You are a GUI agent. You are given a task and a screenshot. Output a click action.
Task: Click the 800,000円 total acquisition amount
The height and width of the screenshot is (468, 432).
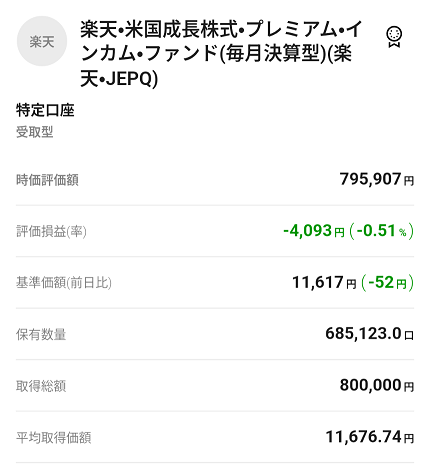(x=377, y=385)
